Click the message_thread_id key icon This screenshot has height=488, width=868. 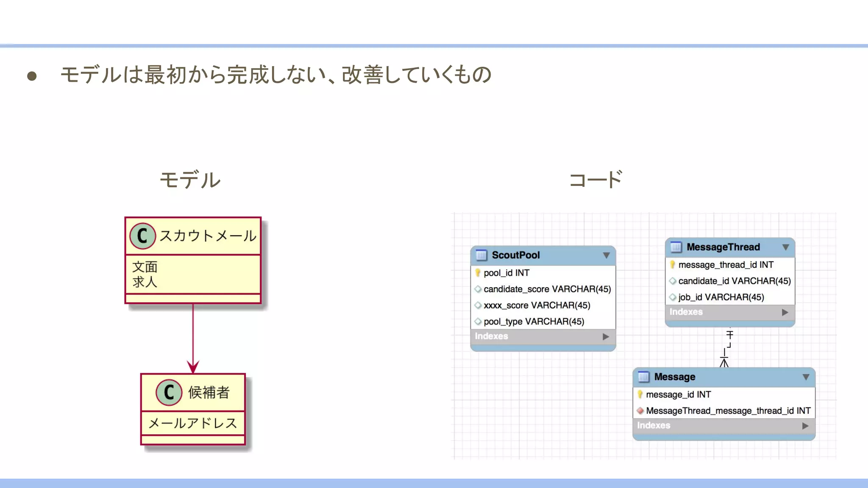[672, 265]
